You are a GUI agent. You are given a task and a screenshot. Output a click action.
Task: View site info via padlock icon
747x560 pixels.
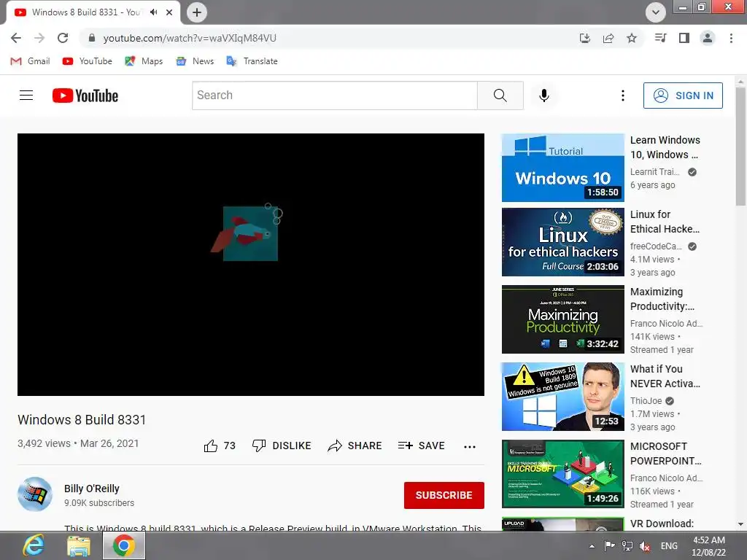point(93,38)
